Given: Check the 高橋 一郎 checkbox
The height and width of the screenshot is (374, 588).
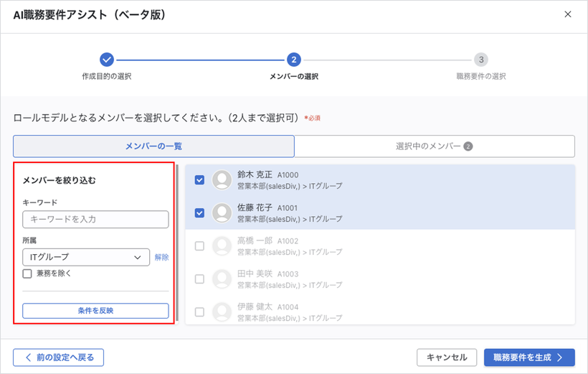Looking at the screenshot, I should pos(199,246).
